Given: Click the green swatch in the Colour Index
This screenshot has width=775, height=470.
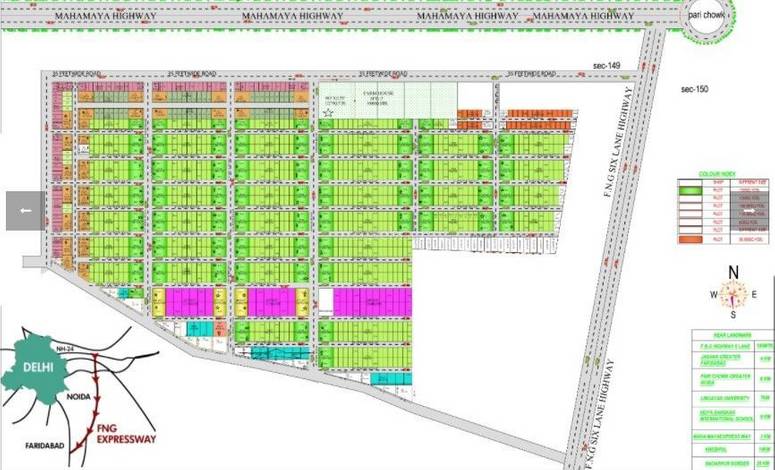Looking at the screenshot, I should pyautogui.click(x=688, y=188).
